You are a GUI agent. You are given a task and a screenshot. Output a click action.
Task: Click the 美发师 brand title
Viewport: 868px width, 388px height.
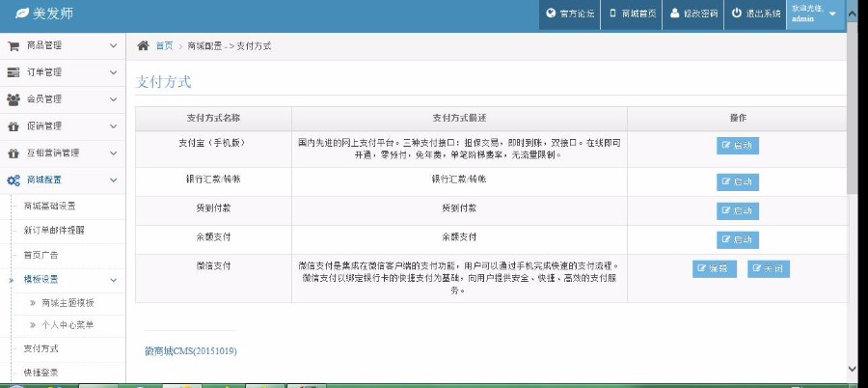tap(53, 14)
